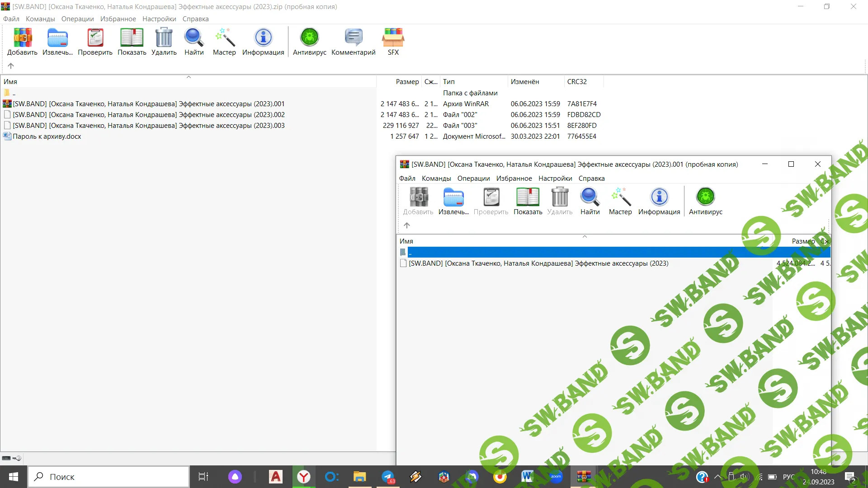Run Антивирус scan in main toolbar
Screen dimensions: 868x488
pyautogui.click(x=309, y=38)
